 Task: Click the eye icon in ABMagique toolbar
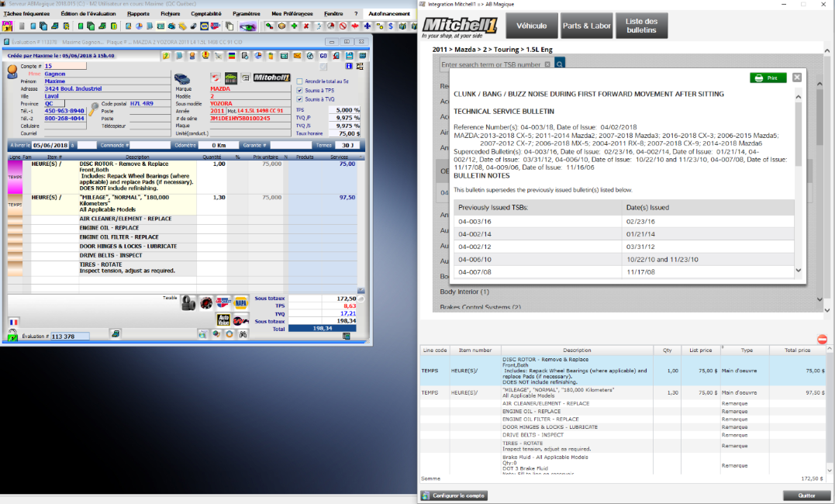click(248, 26)
